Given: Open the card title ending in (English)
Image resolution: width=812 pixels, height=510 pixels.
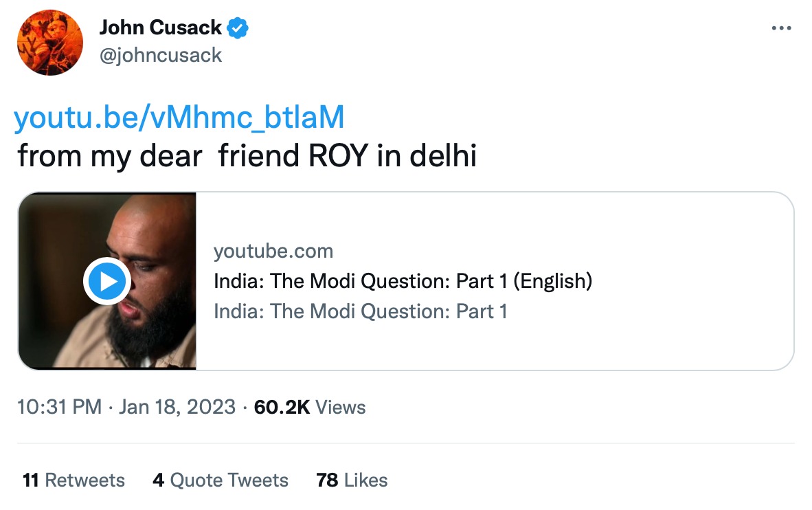Looking at the screenshot, I should 403,281.
